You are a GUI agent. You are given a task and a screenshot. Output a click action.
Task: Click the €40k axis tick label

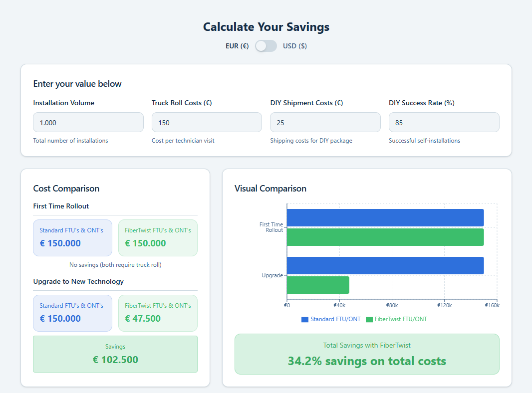click(339, 305)
